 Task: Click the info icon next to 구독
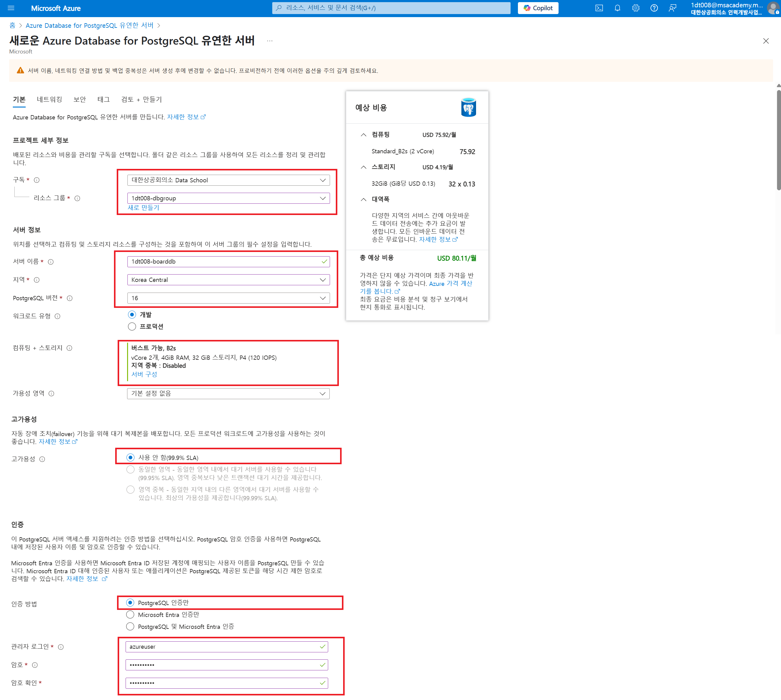(x=37, y=180)
